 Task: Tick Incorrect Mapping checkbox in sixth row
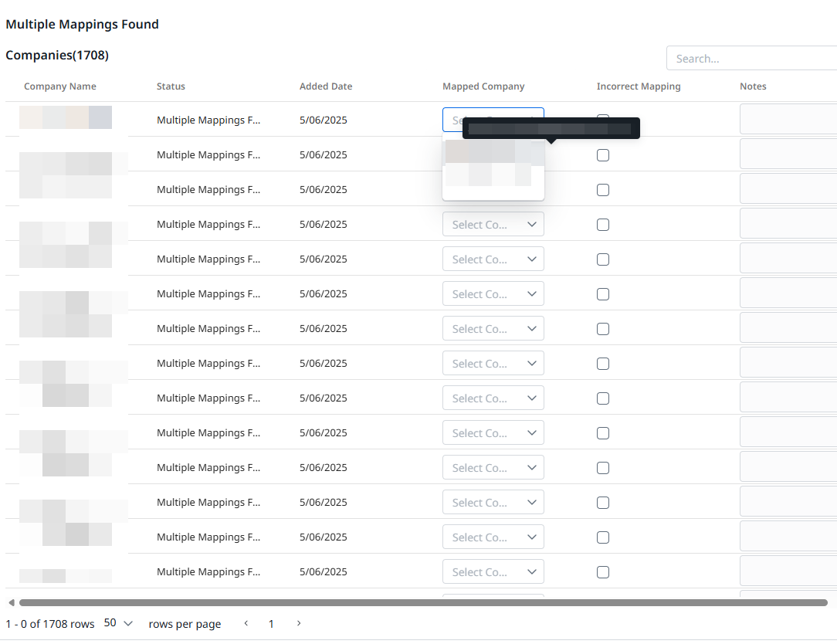pyautogui.click(x=603, y=294)
